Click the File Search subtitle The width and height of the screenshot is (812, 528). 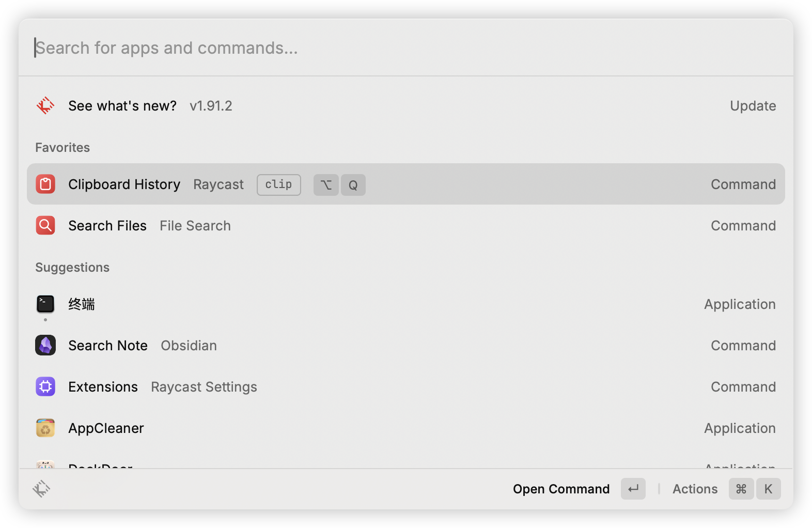coord(195,226)
